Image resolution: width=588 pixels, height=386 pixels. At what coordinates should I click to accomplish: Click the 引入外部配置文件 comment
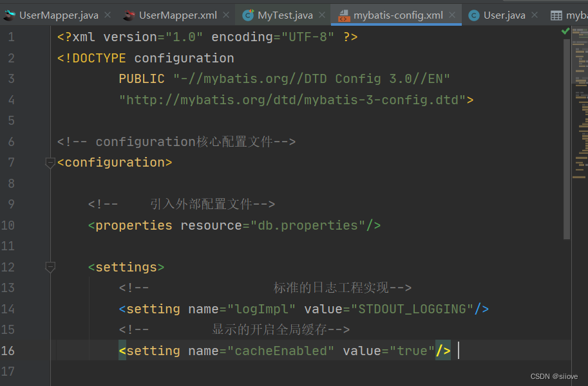(x=182, y=204)
